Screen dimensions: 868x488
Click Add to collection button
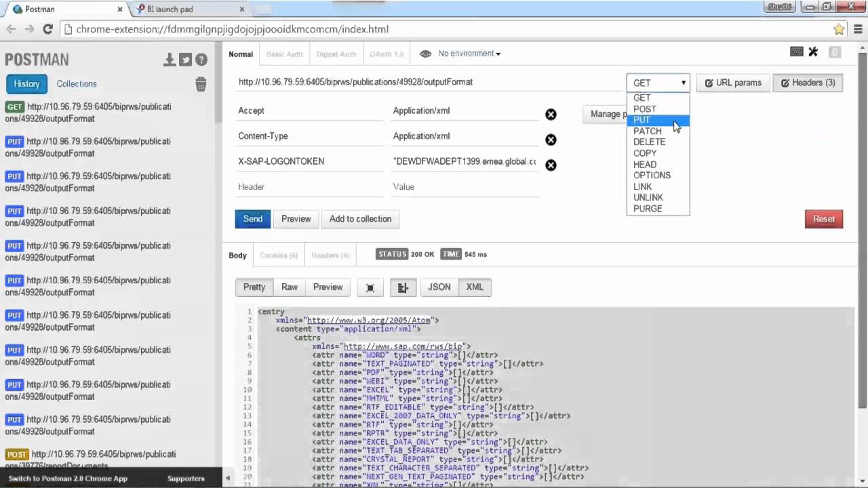click(x=360, y=219)
